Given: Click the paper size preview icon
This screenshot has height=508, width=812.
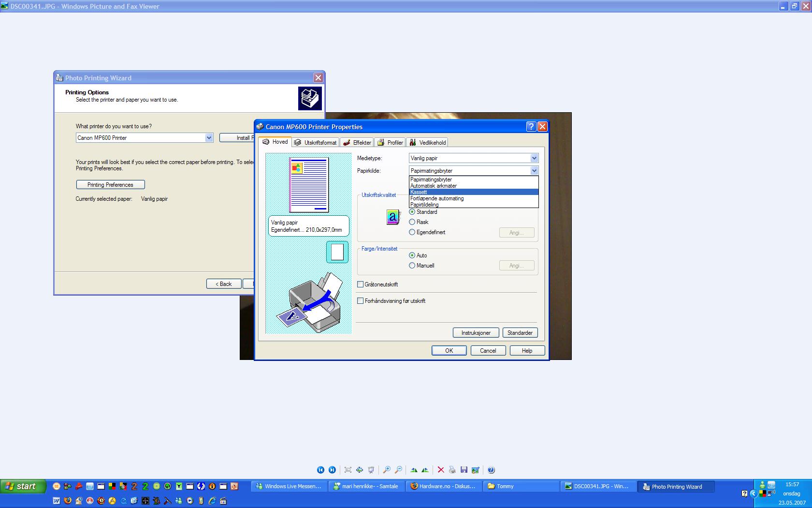Looking at the screenshot, I should (337, 252).
